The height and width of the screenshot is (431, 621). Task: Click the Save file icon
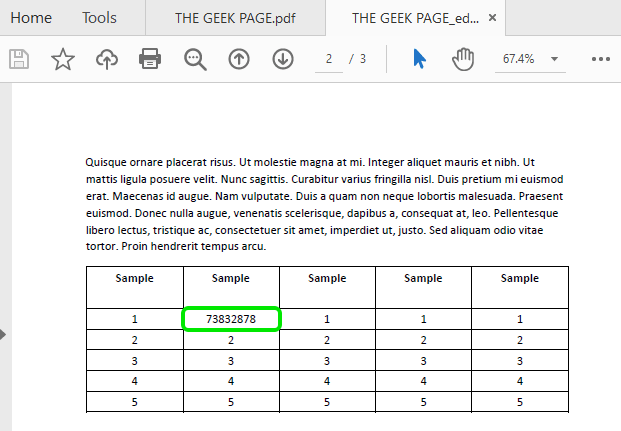(19, 59)
